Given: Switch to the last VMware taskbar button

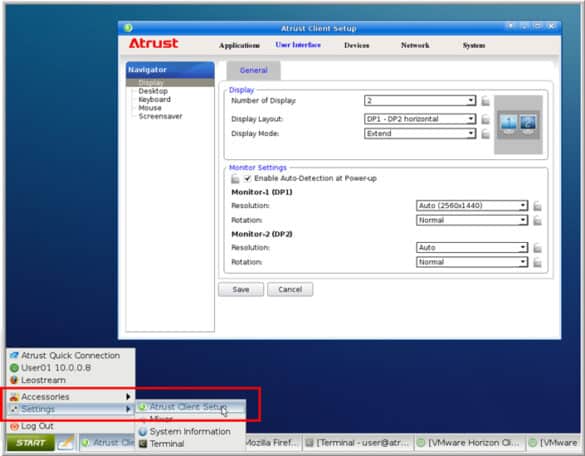Looking at the screenshot, I should pos(554,443).
